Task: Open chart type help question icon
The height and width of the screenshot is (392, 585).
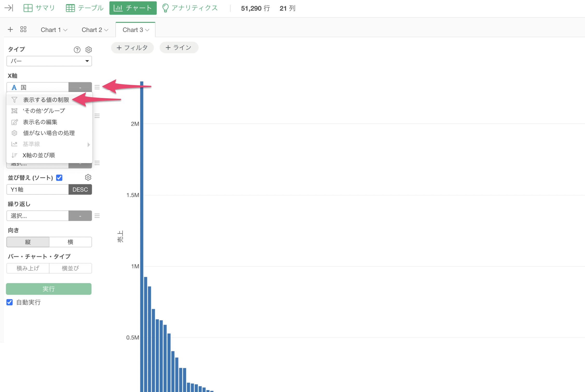Action: (77, 50)
